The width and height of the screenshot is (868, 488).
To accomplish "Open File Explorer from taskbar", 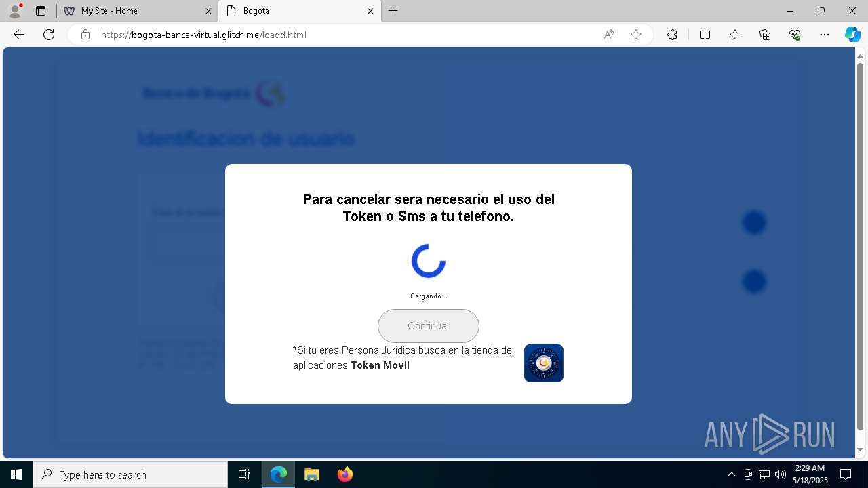I will [x=312, y=474].
